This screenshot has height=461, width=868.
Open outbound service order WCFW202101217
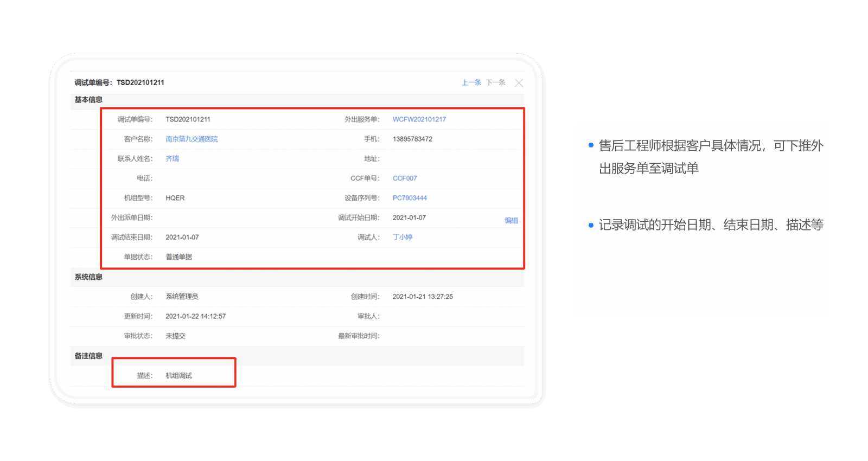(x=419, y=119)
